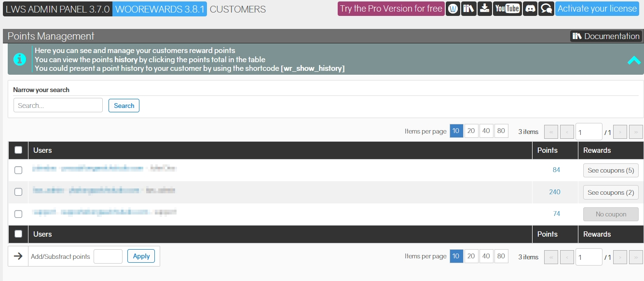Check the select-all box in table header
The width and height of the screenshot is (644, 281).
(18, 150)
